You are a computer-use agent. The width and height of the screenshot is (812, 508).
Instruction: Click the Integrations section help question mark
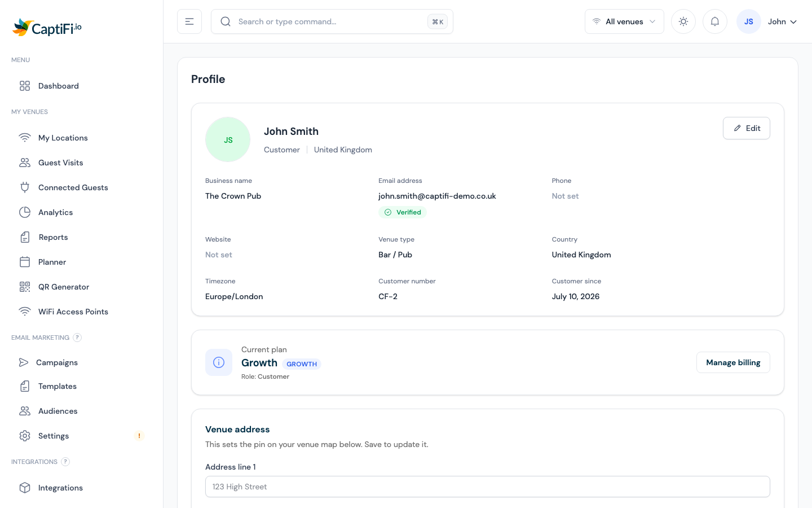coord(65,462)
